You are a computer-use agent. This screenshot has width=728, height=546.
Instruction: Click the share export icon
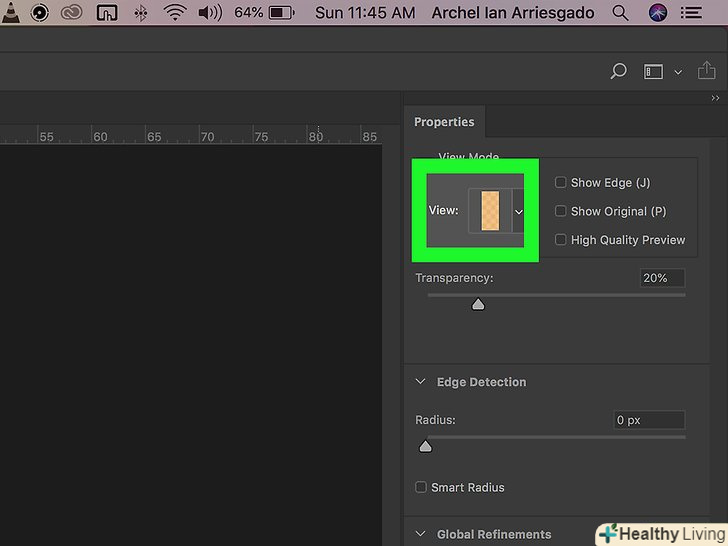click(x=709, y=72)
